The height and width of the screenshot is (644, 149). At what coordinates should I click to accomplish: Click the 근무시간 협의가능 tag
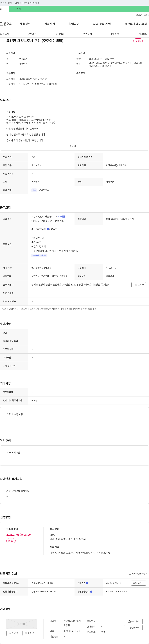coord(39,255)
